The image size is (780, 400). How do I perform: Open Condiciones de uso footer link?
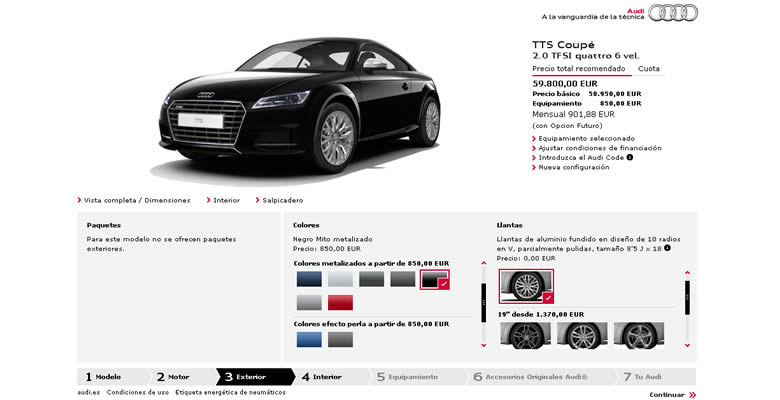[x=138, y=393]
